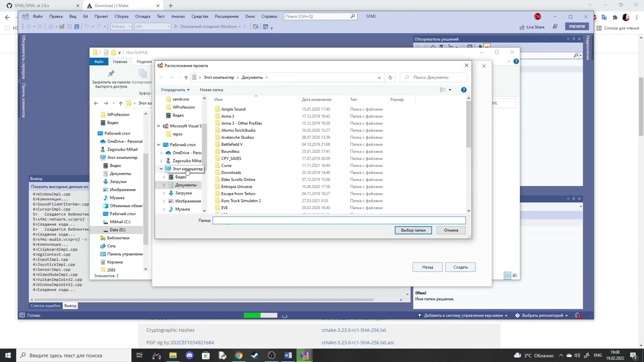644x362 pixels.
Task: Click the Выбор папки button
Action: click(x=413, y=230)
